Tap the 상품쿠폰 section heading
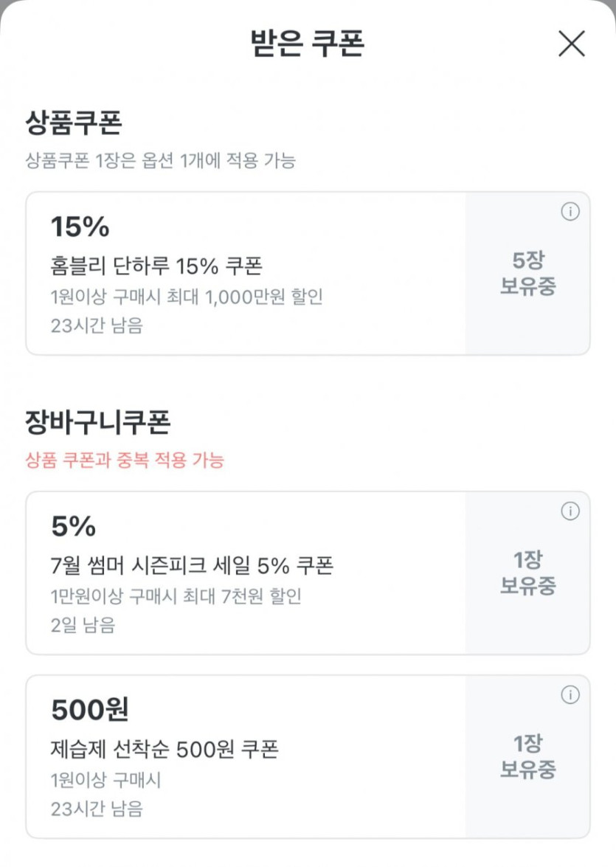Image resolution: width=616 pixels, height=867 pixels. coord(73,122)
